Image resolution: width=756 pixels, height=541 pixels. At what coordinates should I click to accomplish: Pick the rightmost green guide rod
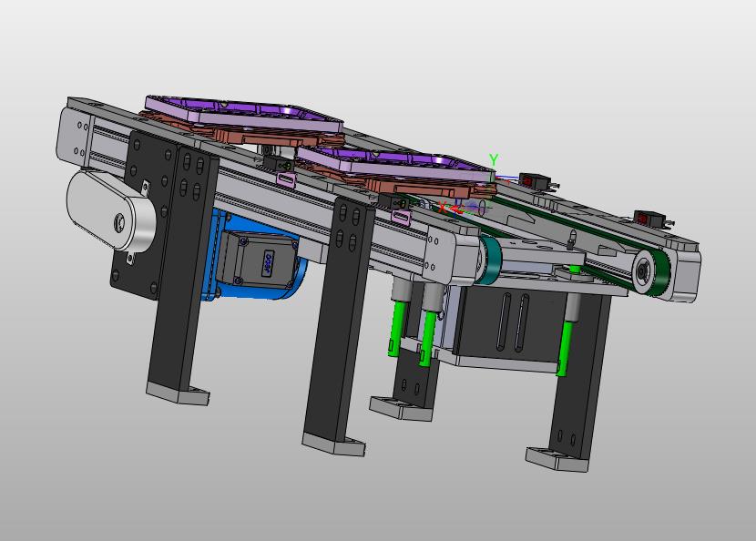tap(563, 348)
